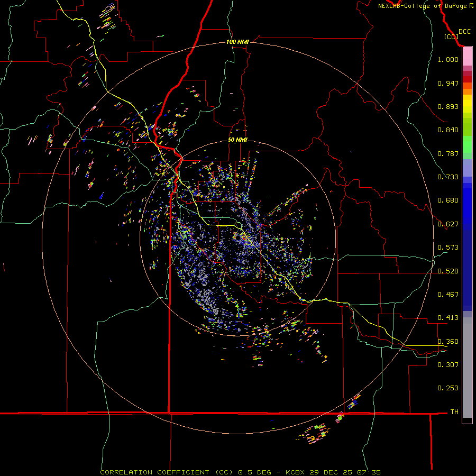The image size is (476, 476).
Task: Select the 0.520 legend value
Action: pyautogui.click(x=448, y=271)
